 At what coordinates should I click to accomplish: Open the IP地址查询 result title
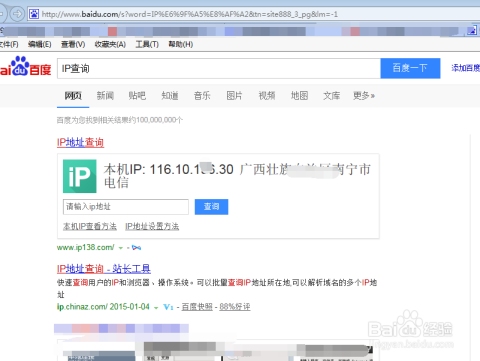(x=80, y=142)
